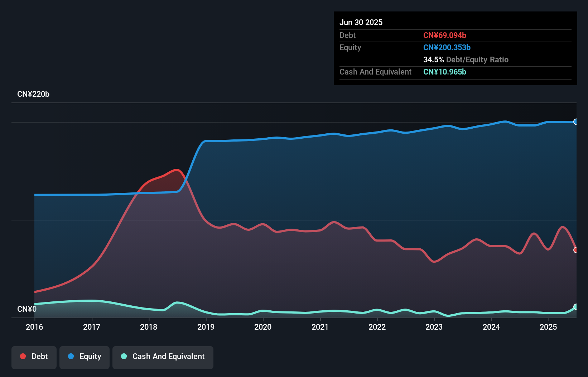Click the CN¥69.094b debt value

tap(445, 35)
